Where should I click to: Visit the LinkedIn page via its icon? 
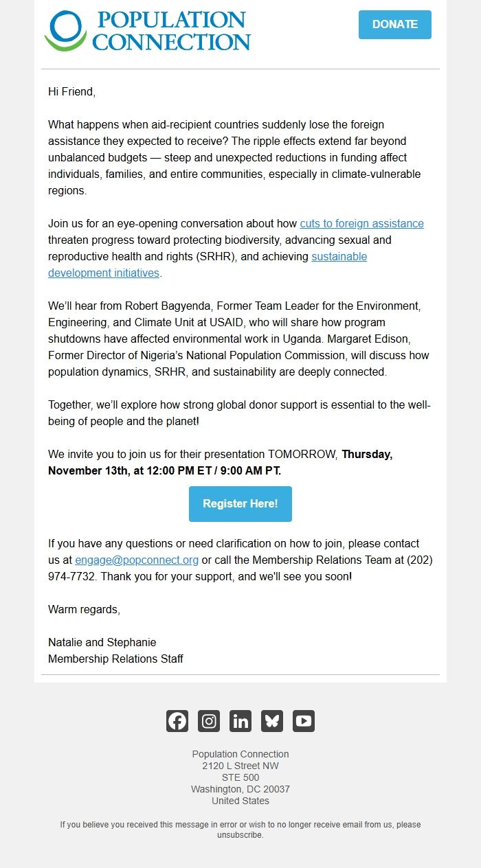click(240, 720)
